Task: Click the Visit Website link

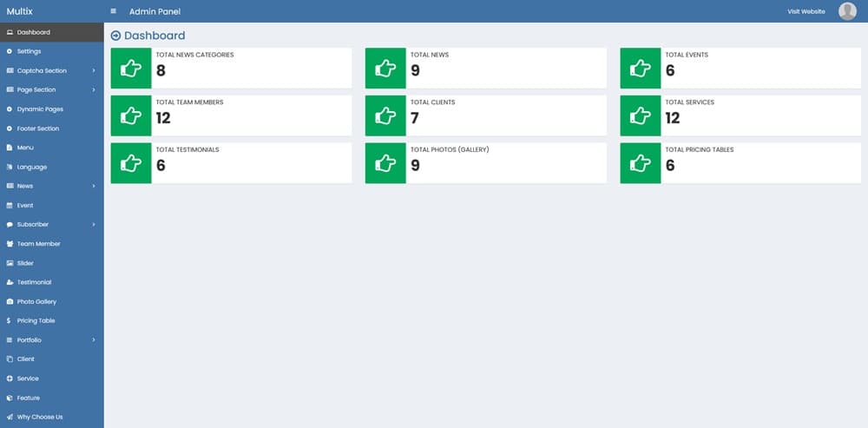Action: (806, 11)
